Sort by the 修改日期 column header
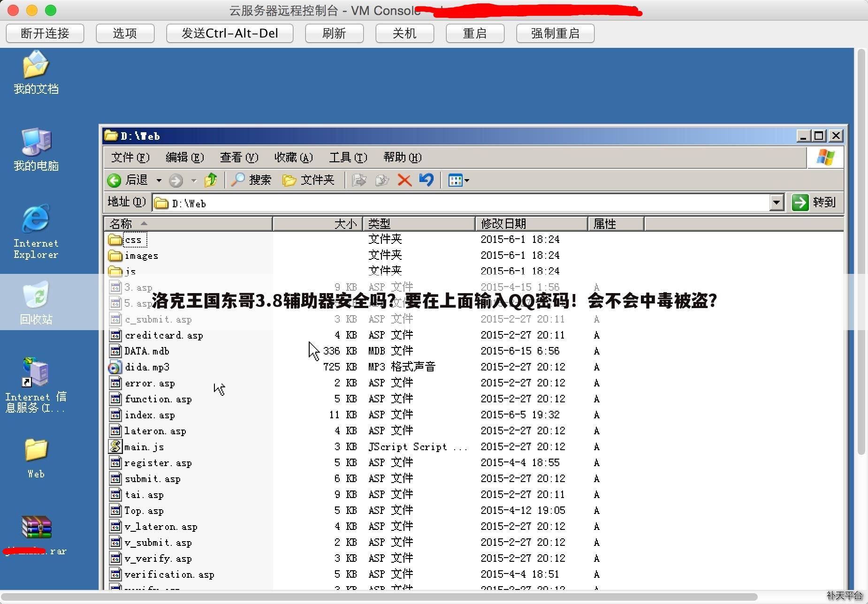The width and height of the screenshot is (868, 604). point(532,224)
